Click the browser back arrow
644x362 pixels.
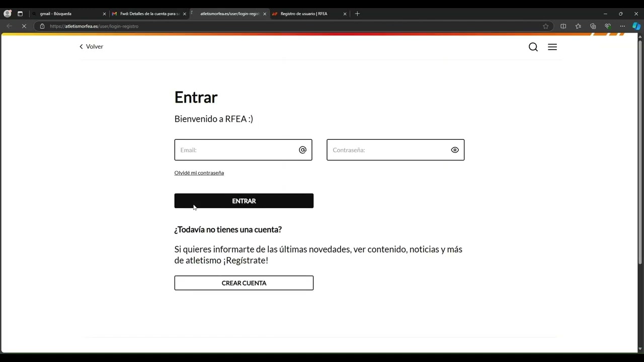tap(9, 26)
